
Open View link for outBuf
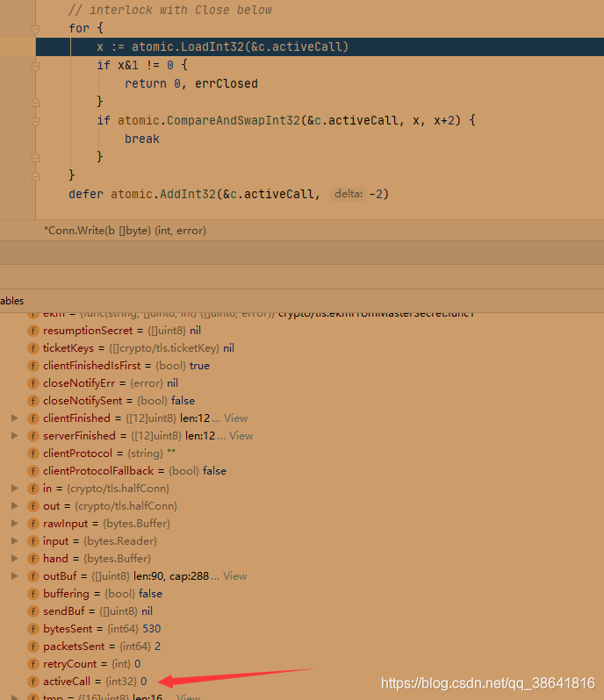coord(234,576)
